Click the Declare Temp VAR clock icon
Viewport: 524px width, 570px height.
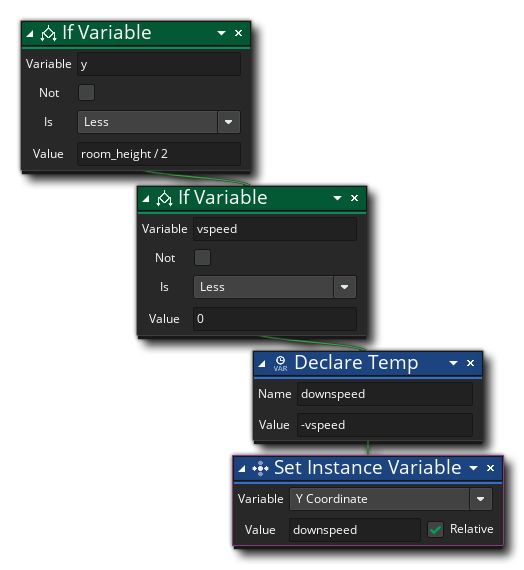click(x=280, y=364)
